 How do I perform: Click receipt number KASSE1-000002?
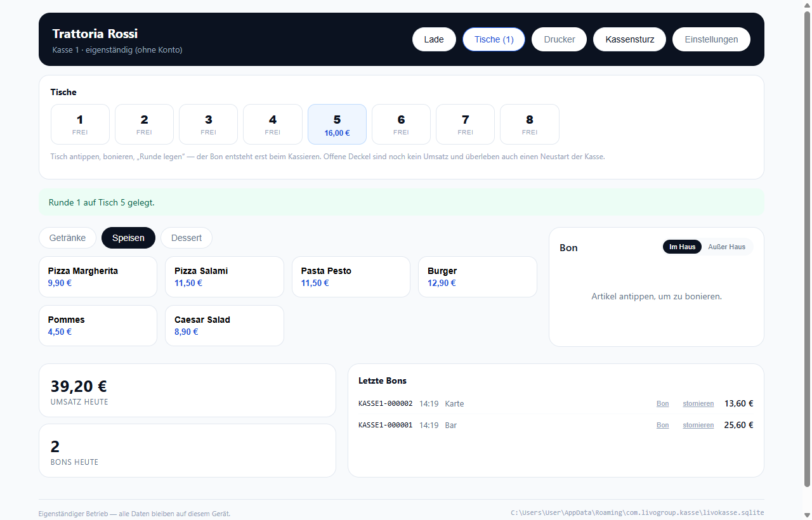[x=386, y=404]
